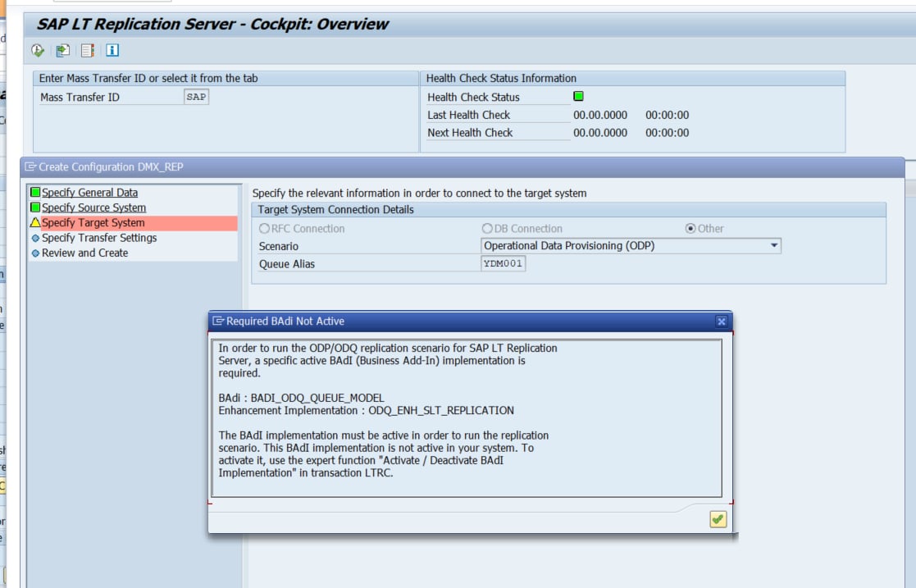Viewport: 916px width, 588px height.
Task: Confirm the BAdI dialog with green checkmark
Action: pyautogui.click(x=718, y=519)
